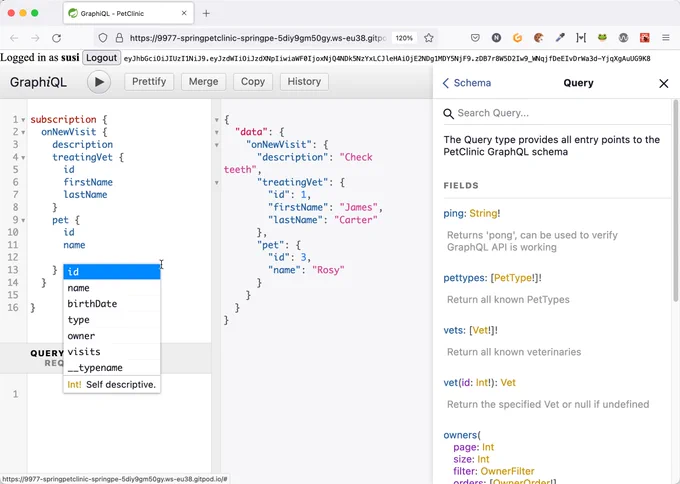Choose 'birthDate' from autocomplete suggestions
This screenshot has height=484, width=680.
112,304
